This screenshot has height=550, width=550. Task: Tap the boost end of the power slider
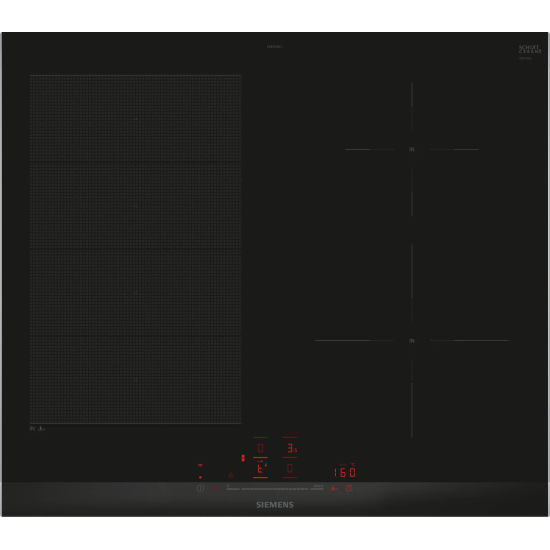318,488
